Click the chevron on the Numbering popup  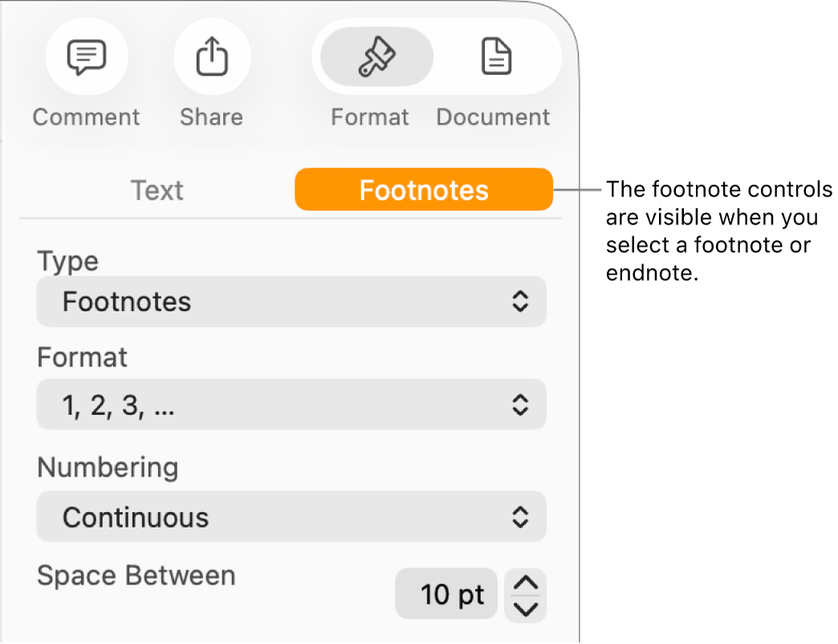pyautogui.click(x=520, y=517)
